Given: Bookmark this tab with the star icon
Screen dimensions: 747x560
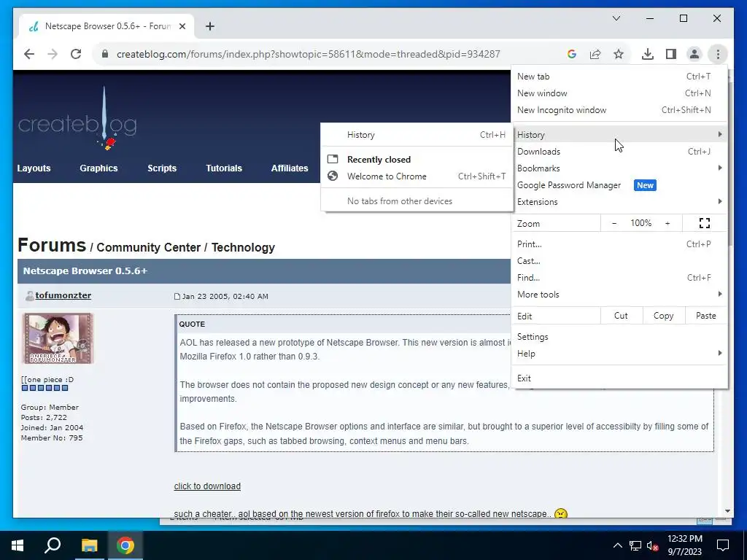Looking at the screenshot, I should pos(619,54).
